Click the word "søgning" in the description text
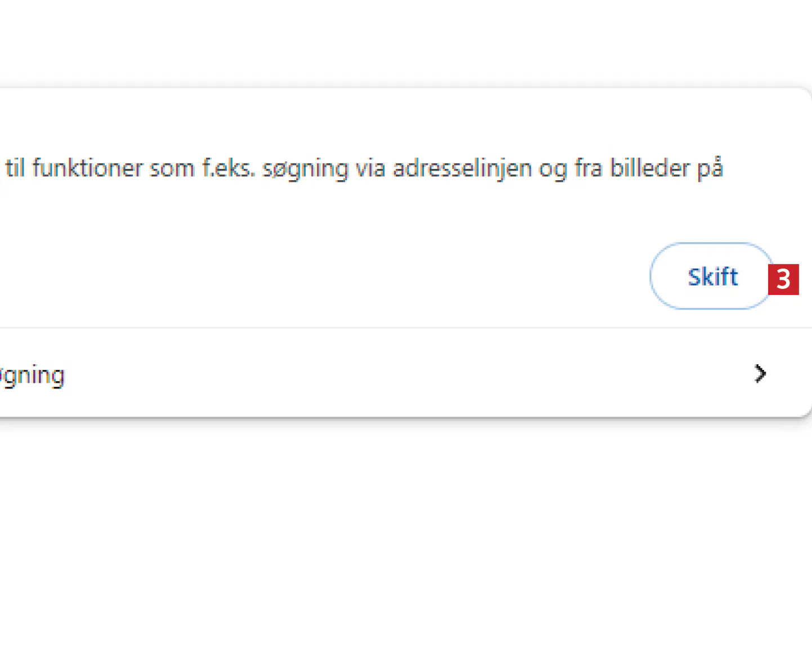The height and width of the screenshot is (652, 812). click(305, 169)
